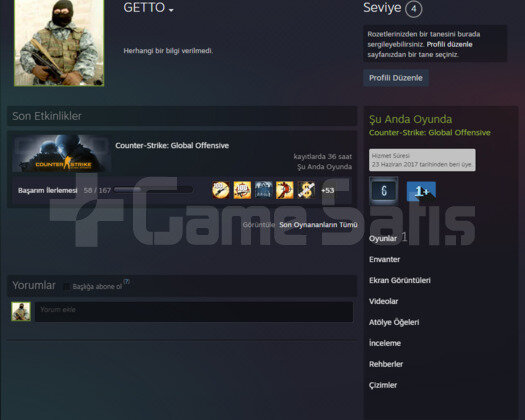Open the Çizimler section

(x=383, y=385)
